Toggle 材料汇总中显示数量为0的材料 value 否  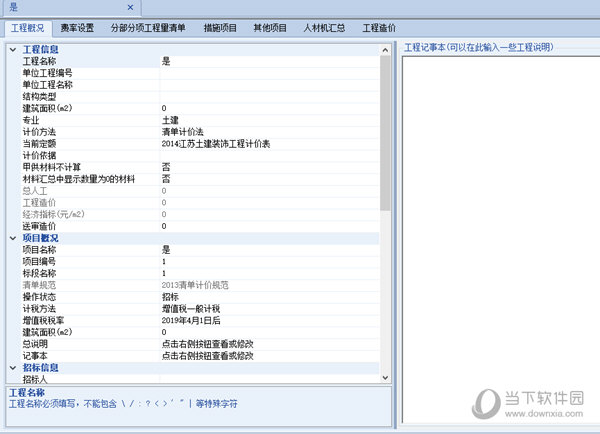pos(269,179)
